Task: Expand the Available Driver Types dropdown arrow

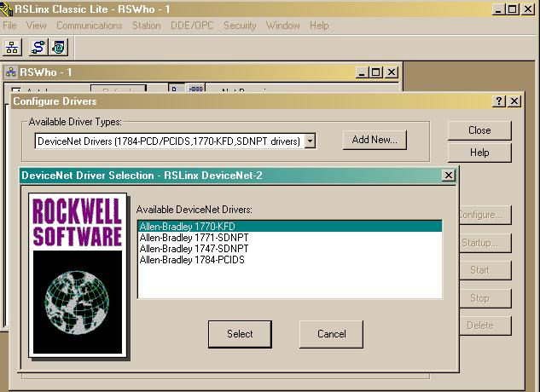Action: (310, 141)
